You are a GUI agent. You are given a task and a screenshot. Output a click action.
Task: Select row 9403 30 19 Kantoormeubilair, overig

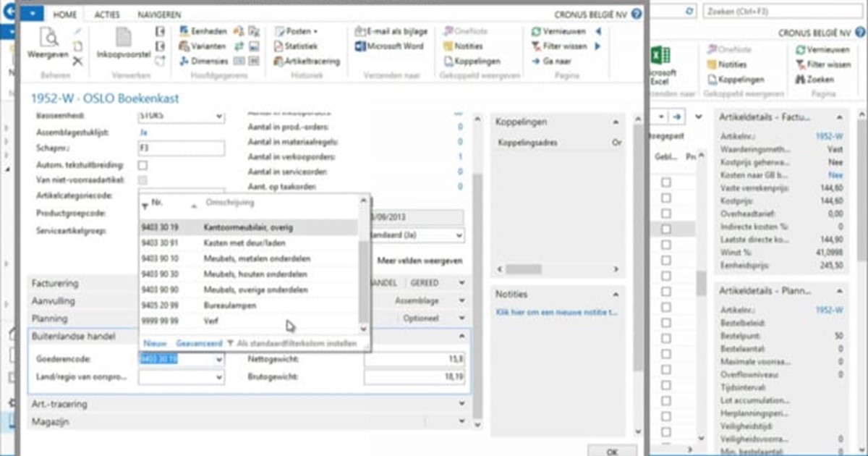tap(249, 227)
